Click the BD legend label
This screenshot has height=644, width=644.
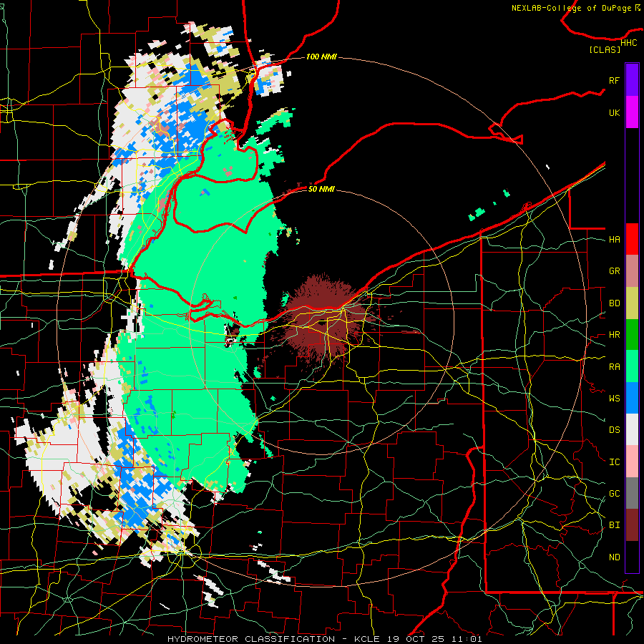click(614, 303)
